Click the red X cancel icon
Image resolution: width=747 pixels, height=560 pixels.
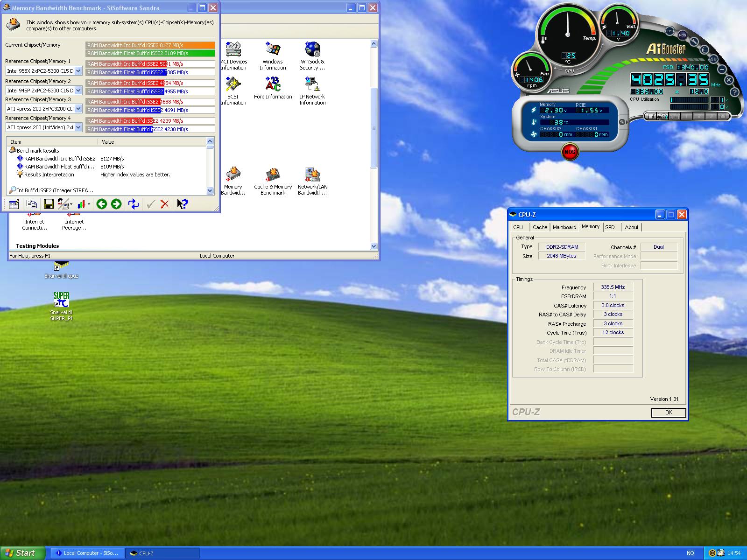point(164,204)
